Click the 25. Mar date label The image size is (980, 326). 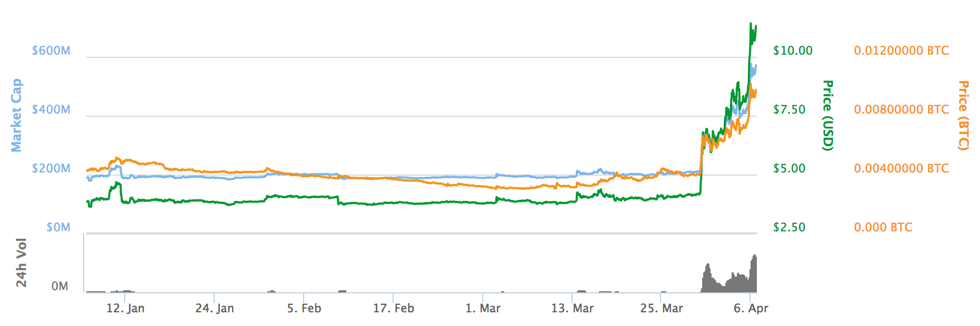pos(662,309)
